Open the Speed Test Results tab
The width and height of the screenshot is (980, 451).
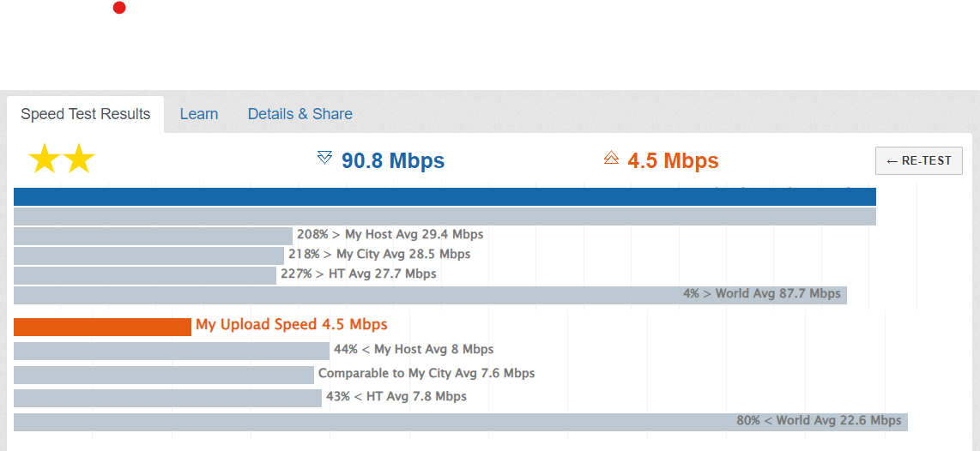(x=86, y=114)
